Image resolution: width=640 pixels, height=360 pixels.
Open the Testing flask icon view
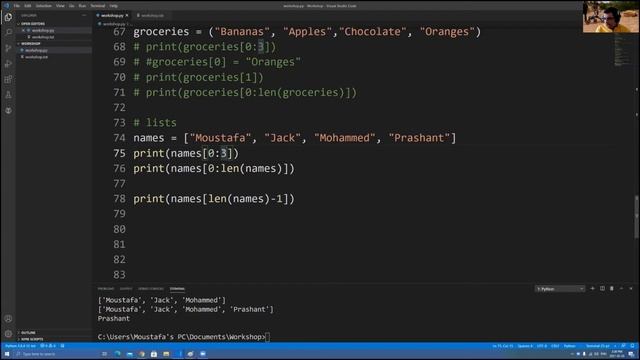[8, 95]
